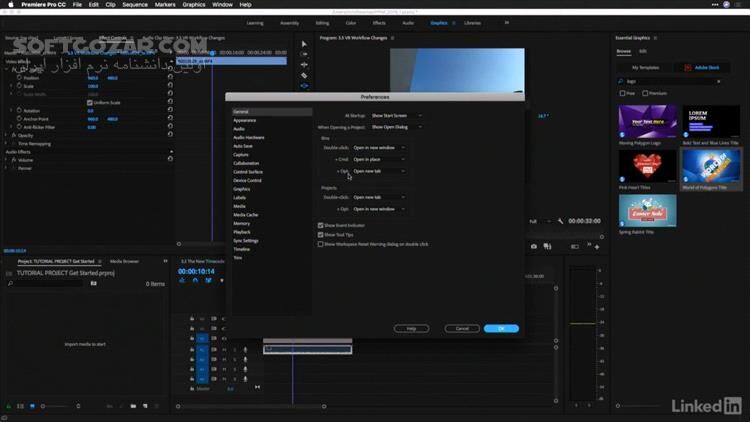Click the timeline horizontal zoom scrollbar
The height and width of the screenshot is (422, 750).
coord(251,406)
